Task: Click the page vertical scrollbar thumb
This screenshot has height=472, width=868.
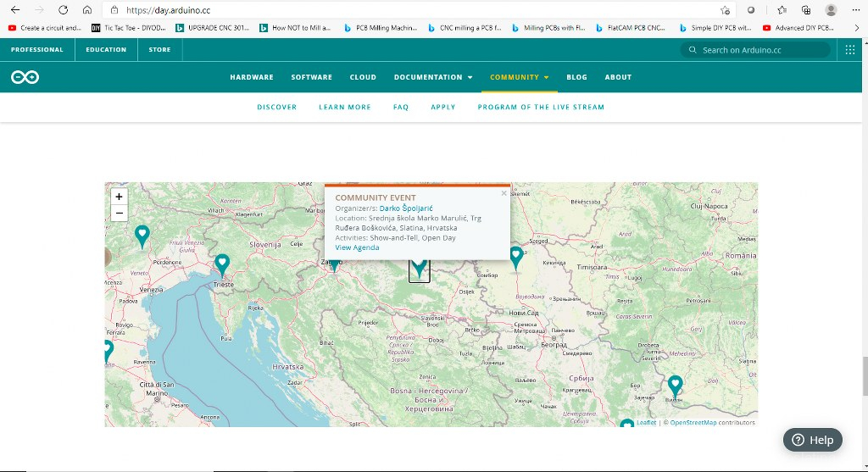Action: click(864, 376)
